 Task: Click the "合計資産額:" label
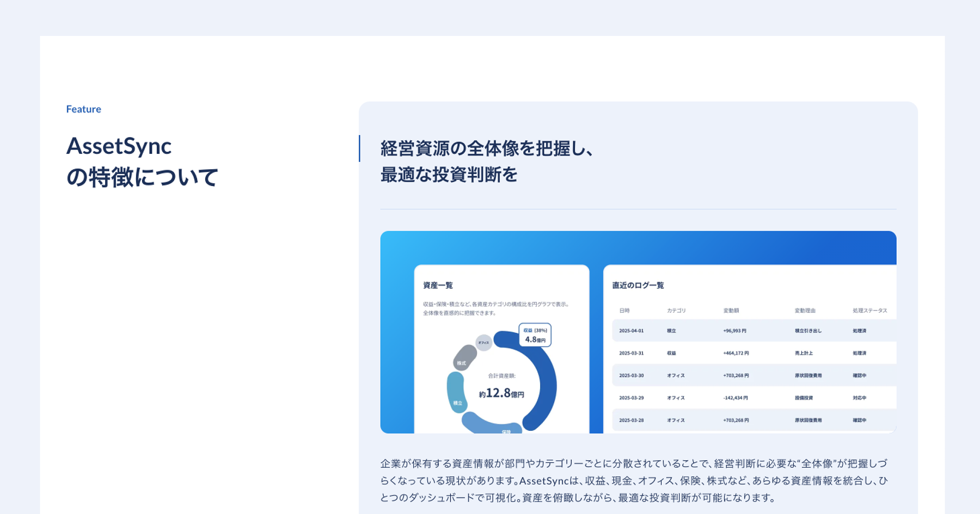coord(501,376)
